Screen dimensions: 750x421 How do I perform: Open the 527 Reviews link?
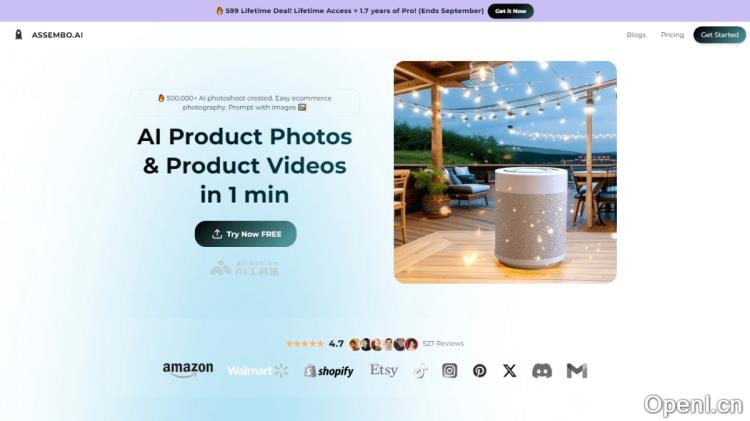(443, 343)
